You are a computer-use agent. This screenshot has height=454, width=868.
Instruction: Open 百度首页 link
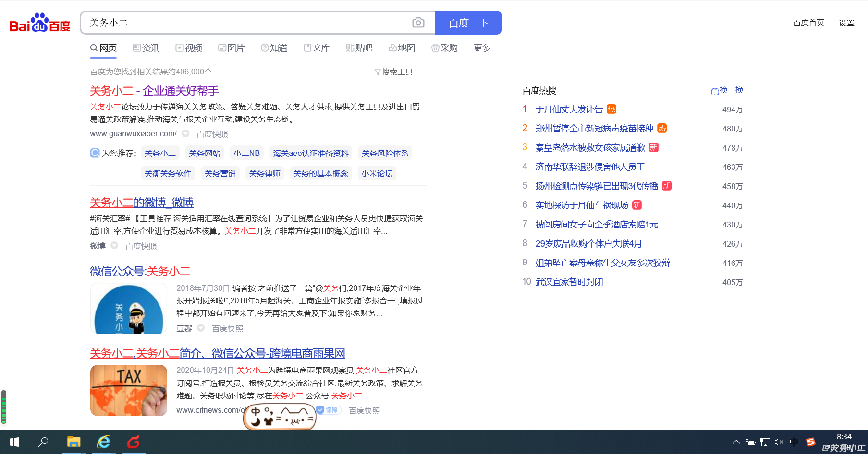(808, 23)
